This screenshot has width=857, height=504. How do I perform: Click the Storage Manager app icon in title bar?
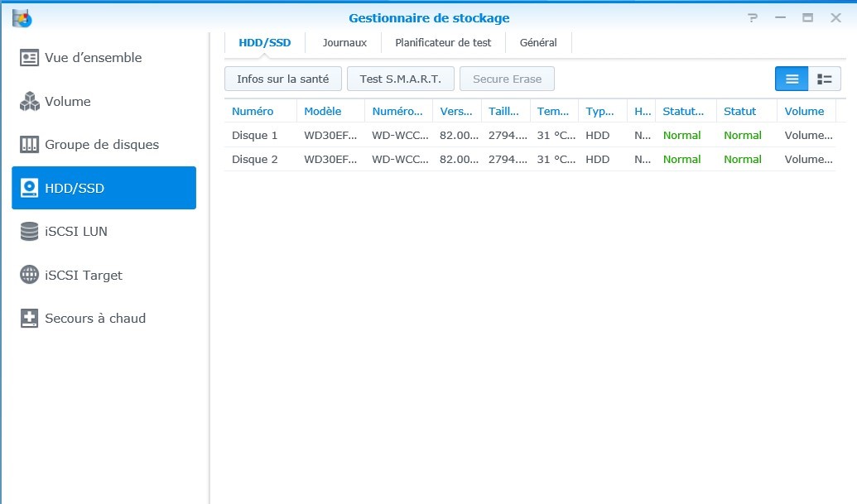(x=22, y=18)
